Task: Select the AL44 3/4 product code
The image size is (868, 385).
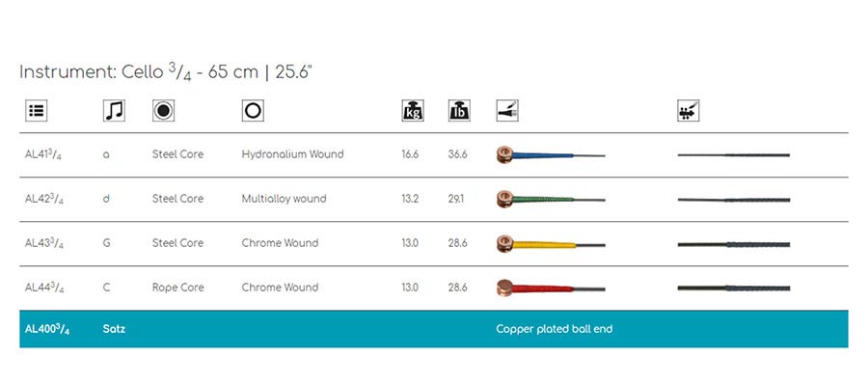Action: (43, 288)
